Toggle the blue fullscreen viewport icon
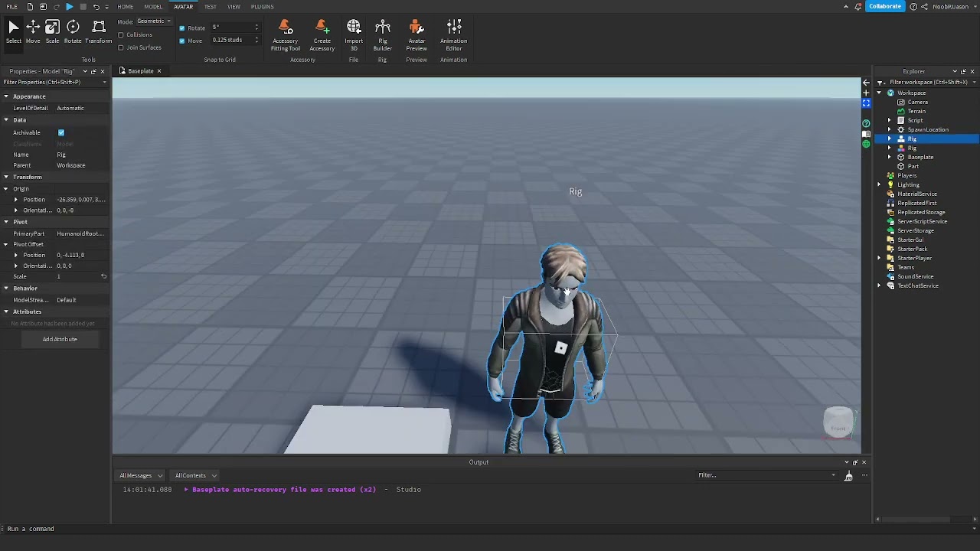The width and height of the screenshot is (980, 551). click(x=866, y=103)
